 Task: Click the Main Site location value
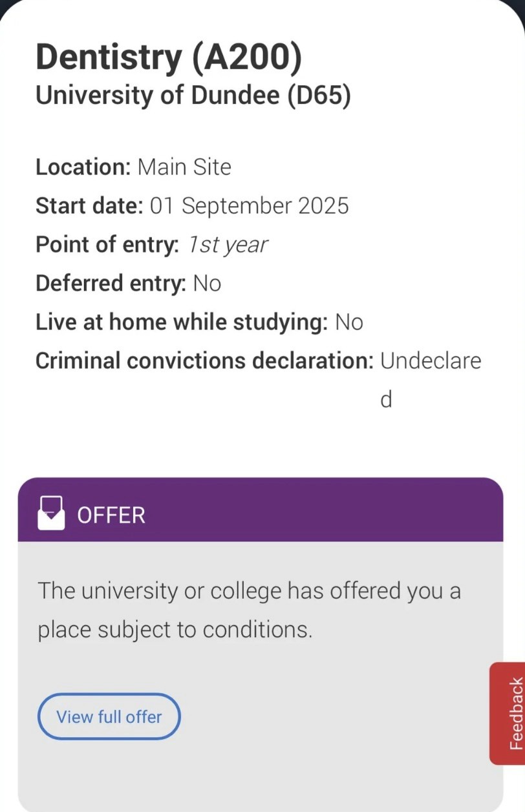tap(184, 167)
